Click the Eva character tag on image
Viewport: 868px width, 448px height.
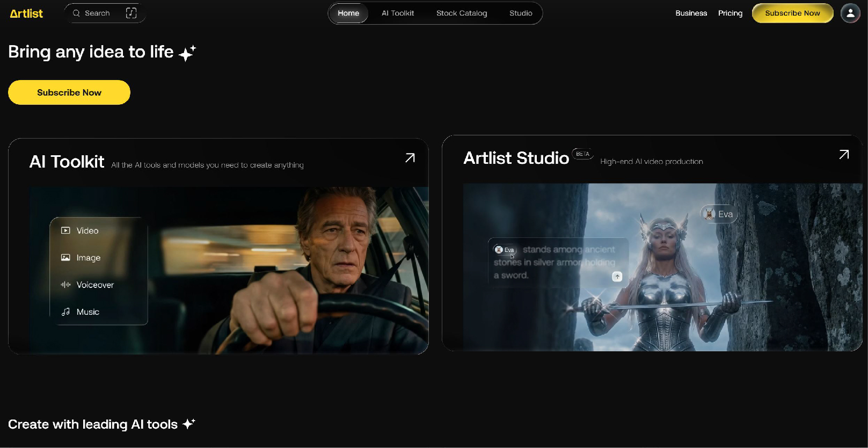click(719, 214)
